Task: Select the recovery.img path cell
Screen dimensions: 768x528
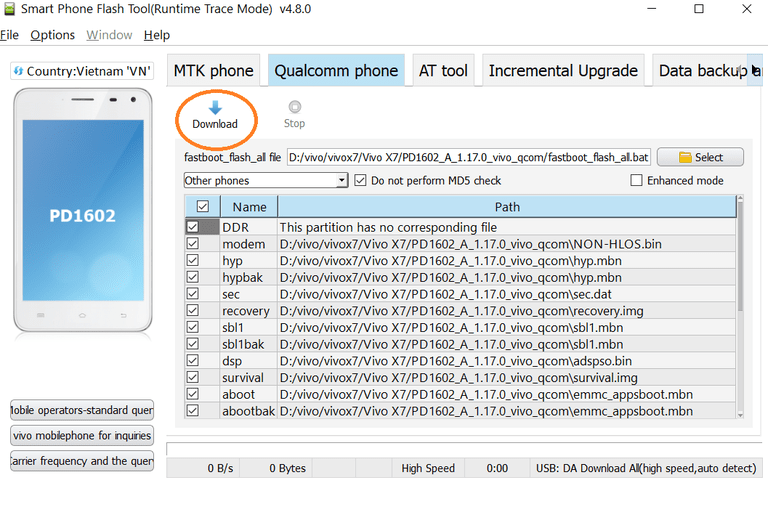Action: click(x=507, y=311)
